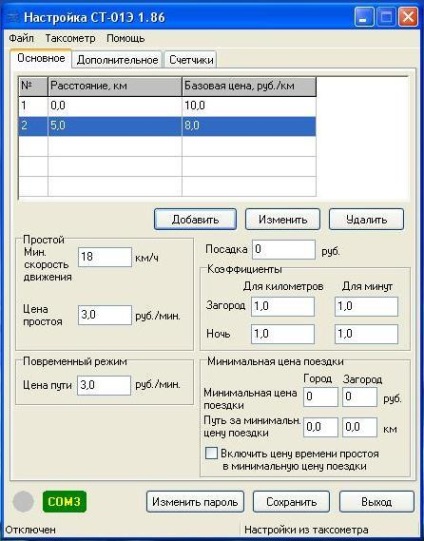Click the Цена пути input field
Screen dimensions: 424x541
tap(104, 385)
